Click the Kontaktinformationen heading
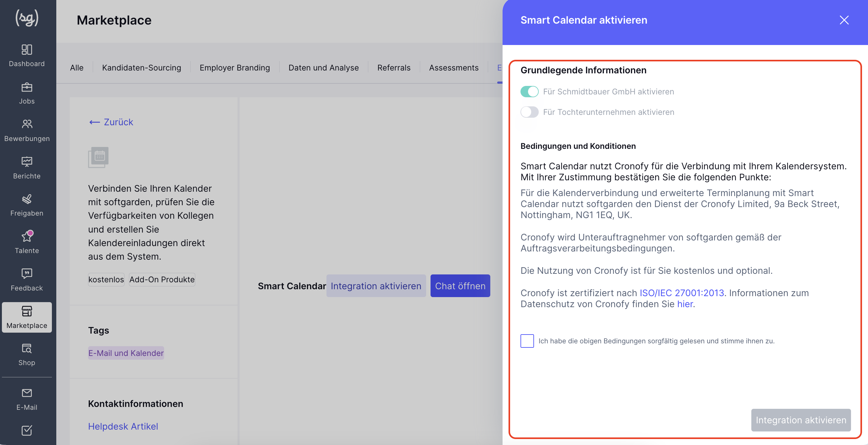Viewport: 868px width, 445px height. click(135, 403)
